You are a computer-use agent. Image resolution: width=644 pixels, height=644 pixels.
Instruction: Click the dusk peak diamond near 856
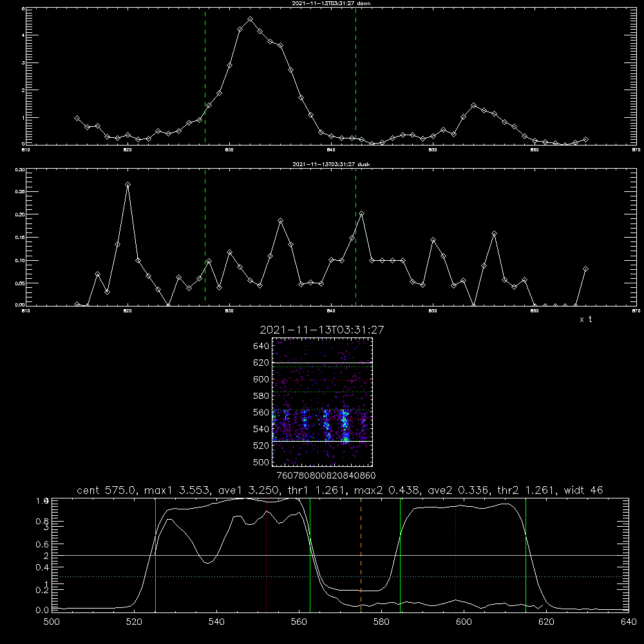[495, 234]
